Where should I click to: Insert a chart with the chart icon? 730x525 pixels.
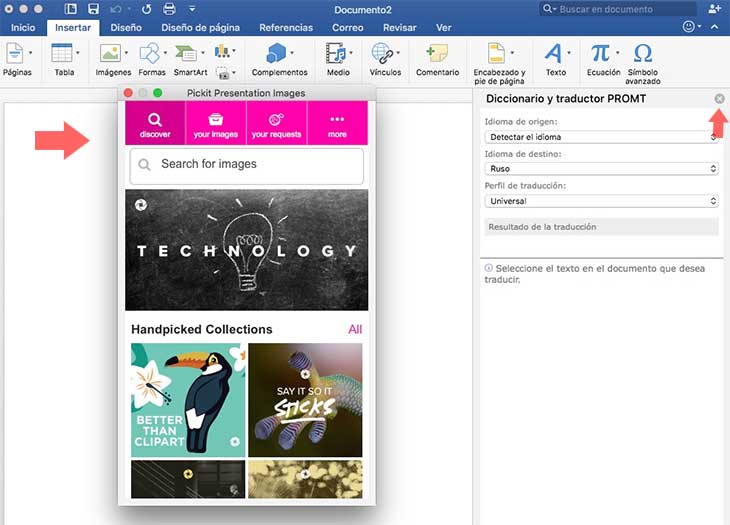point(222,51)
